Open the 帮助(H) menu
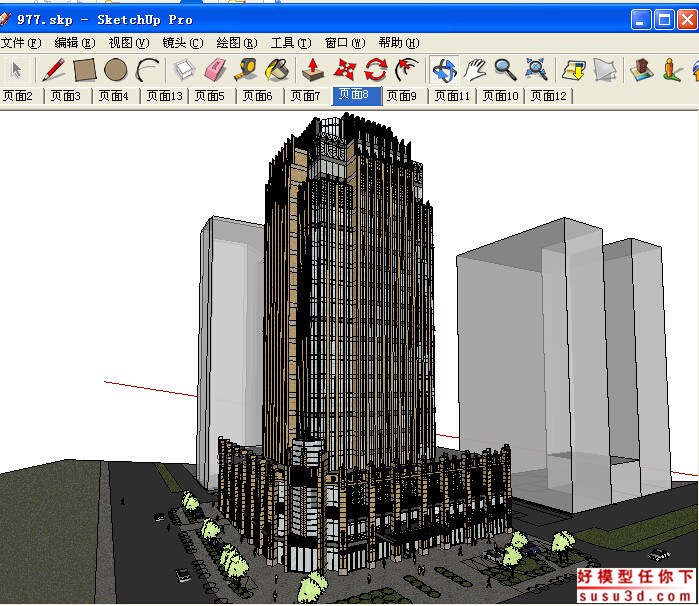The width and height of the screenshot is (699, 606). pyautogui.click(x=399, y=43)
